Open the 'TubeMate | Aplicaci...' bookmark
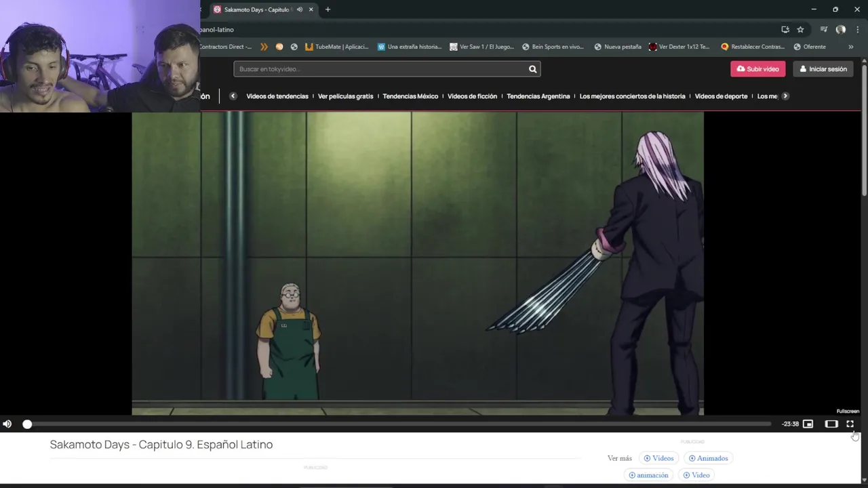This screenshot has width=868, height=488. coord(337,47)
